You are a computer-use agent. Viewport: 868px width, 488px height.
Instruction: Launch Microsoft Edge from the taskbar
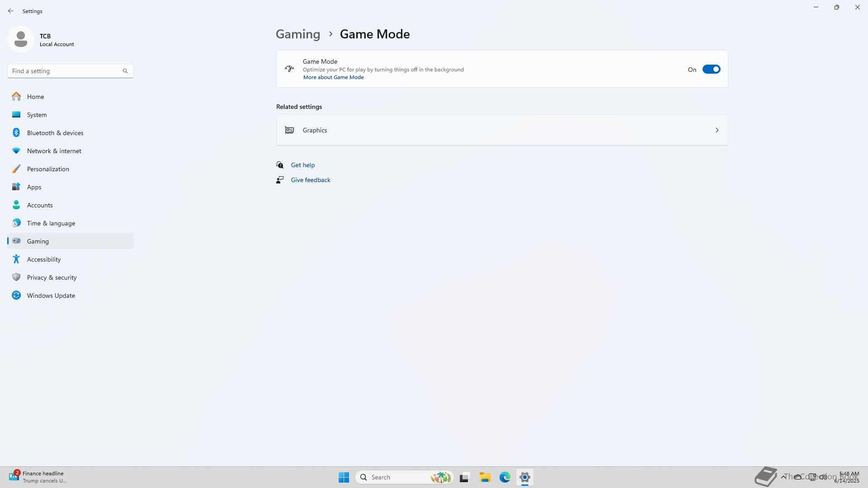coord(505,477)
